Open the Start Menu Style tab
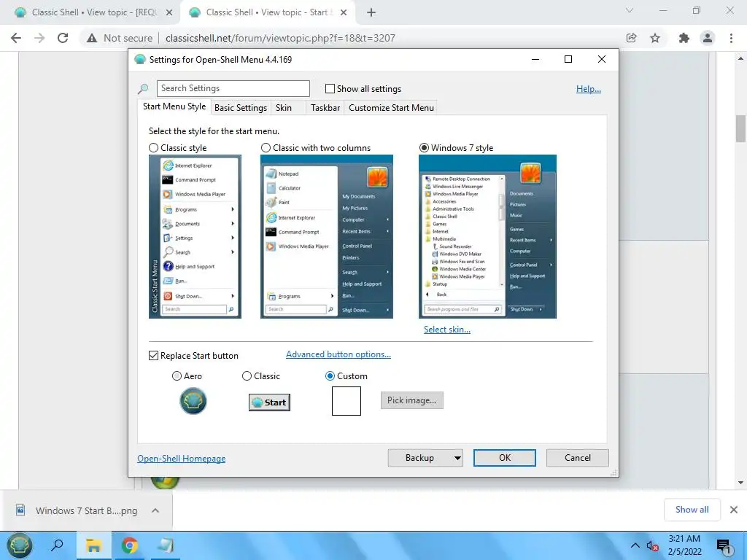 tap(174, 106)
